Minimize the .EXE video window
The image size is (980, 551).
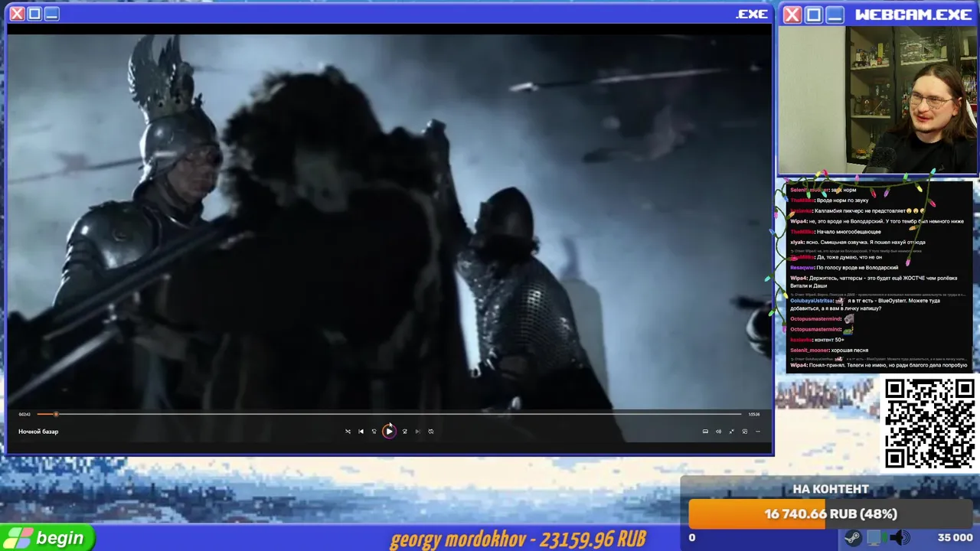(x=51, y=14)
